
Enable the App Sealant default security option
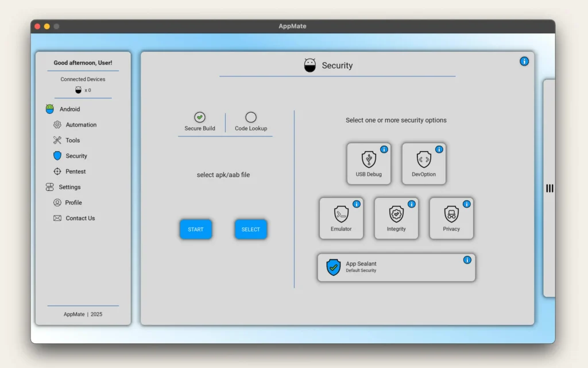333,267
